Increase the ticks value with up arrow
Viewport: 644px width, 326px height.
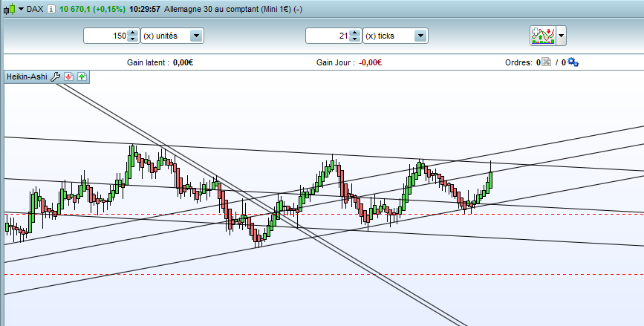coord(355,33)
